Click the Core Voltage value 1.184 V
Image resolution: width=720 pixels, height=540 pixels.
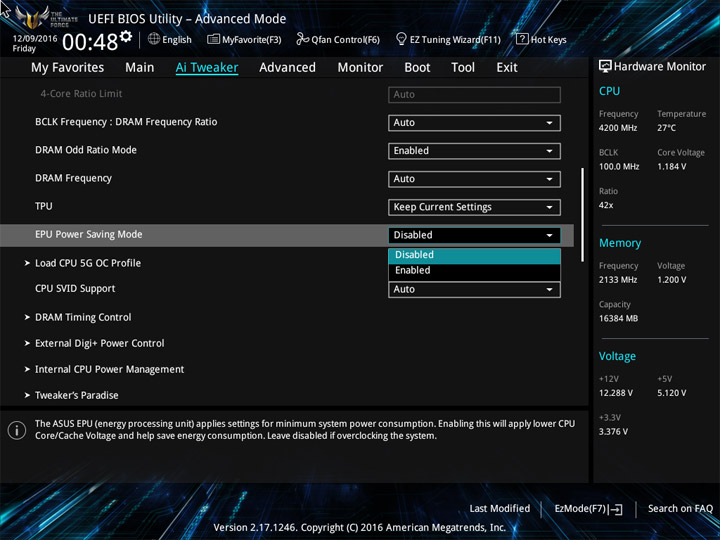(671, 167)
